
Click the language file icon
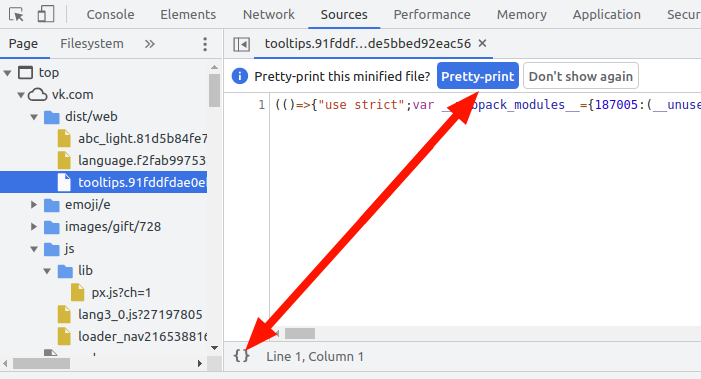point(64,160)
